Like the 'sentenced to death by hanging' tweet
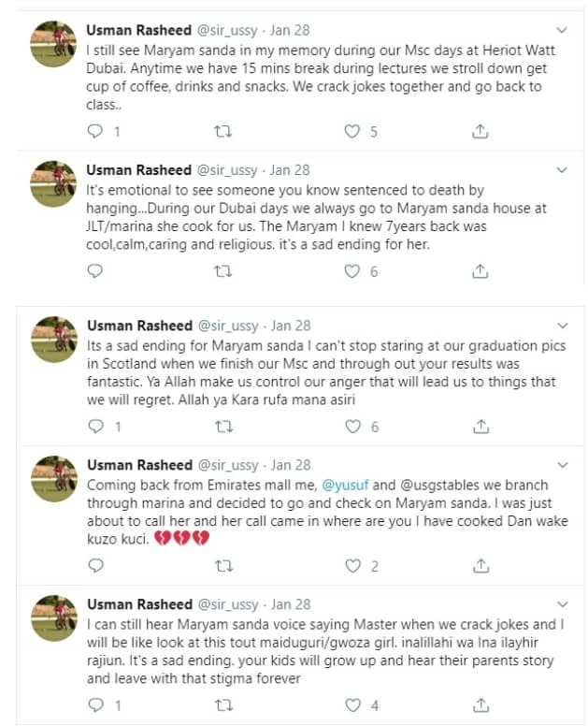 point(352,271)
